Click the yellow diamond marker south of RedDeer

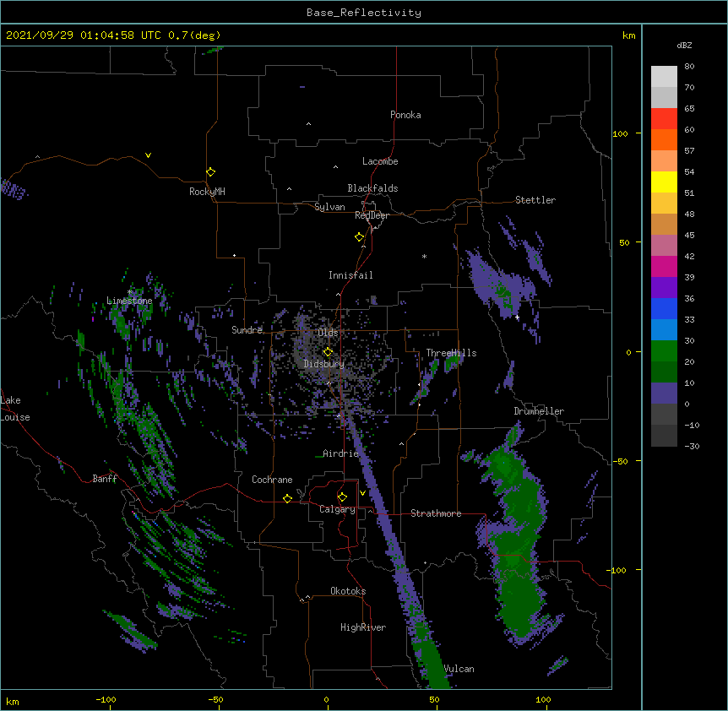tap(359, 237)
